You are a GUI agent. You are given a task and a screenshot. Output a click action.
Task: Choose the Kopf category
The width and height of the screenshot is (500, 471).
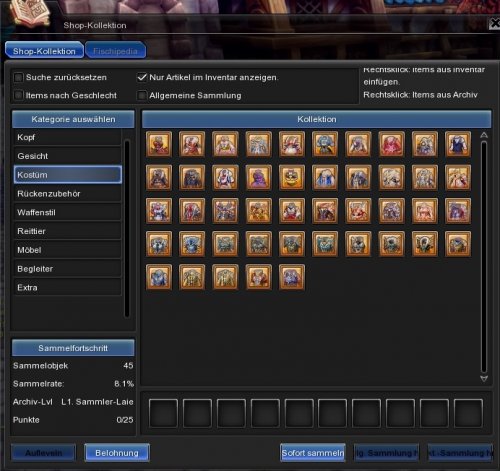(67, 137)
